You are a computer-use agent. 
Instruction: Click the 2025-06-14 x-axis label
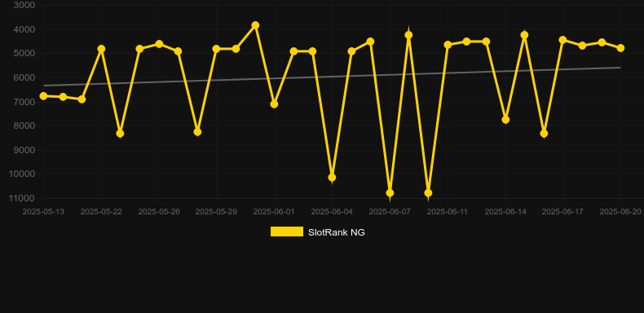[505, 212]
